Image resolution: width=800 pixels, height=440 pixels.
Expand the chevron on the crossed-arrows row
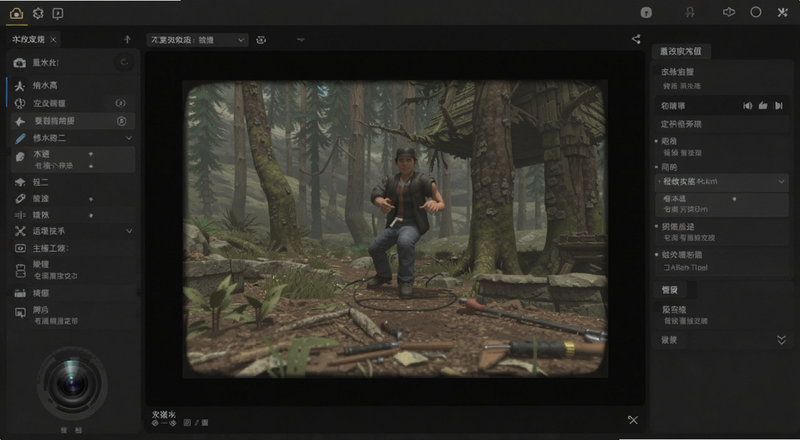(129, 231)
